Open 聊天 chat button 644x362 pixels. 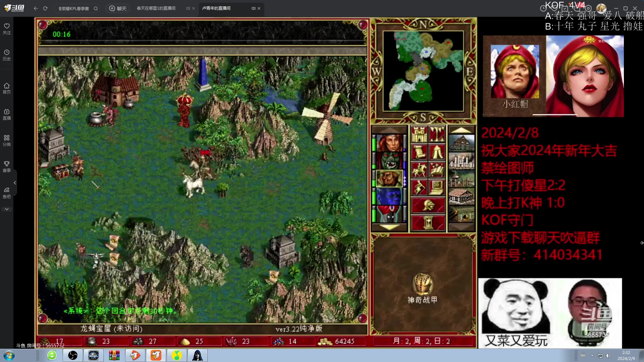point(118,8)
